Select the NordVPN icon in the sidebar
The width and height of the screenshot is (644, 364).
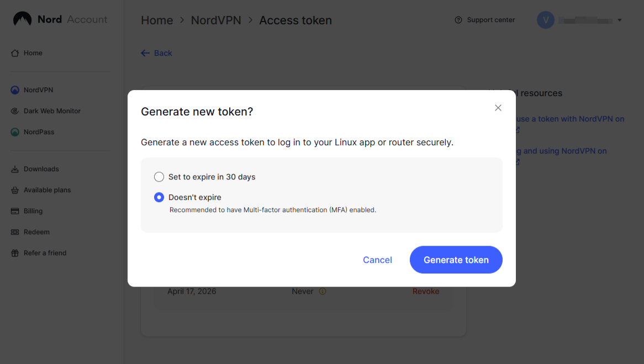coord(14,89)
